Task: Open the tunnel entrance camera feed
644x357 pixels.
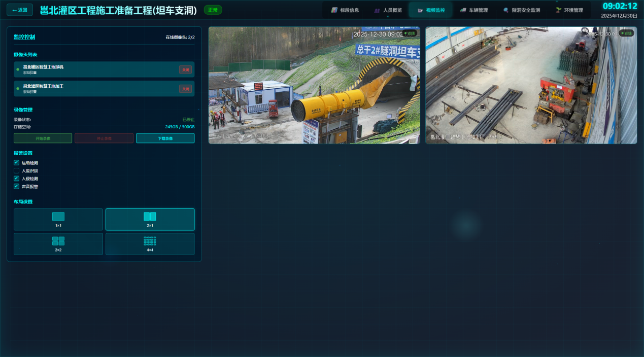Action: 314,85
